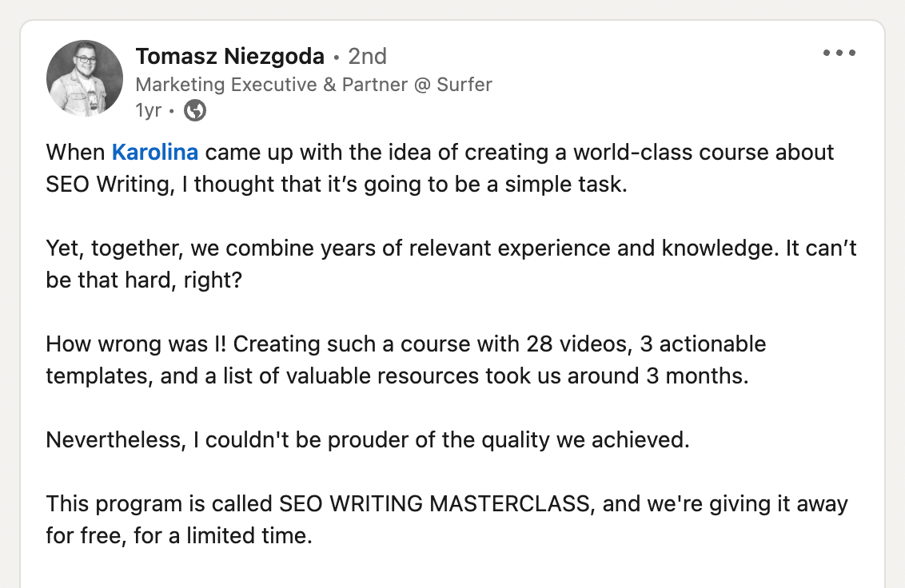The image size is (905, 588).
Task: Select the first paragraph of the post
Action: (440, 168)
